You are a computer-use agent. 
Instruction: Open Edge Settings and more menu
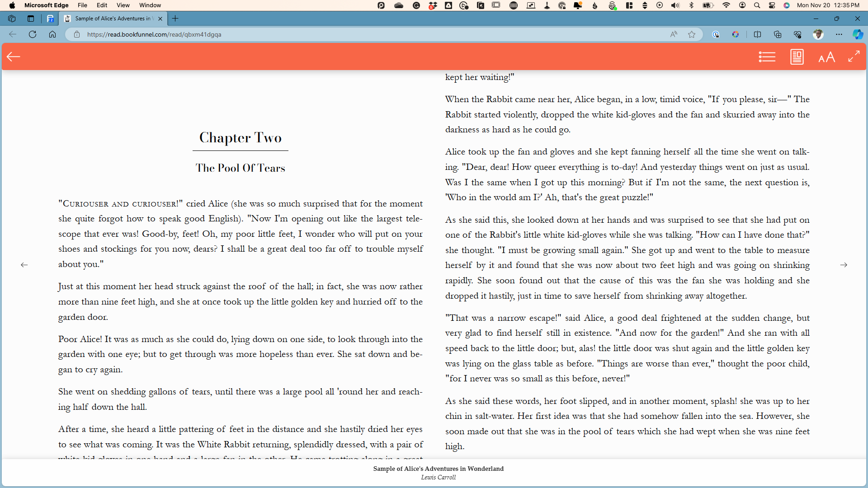click(839, 34)
